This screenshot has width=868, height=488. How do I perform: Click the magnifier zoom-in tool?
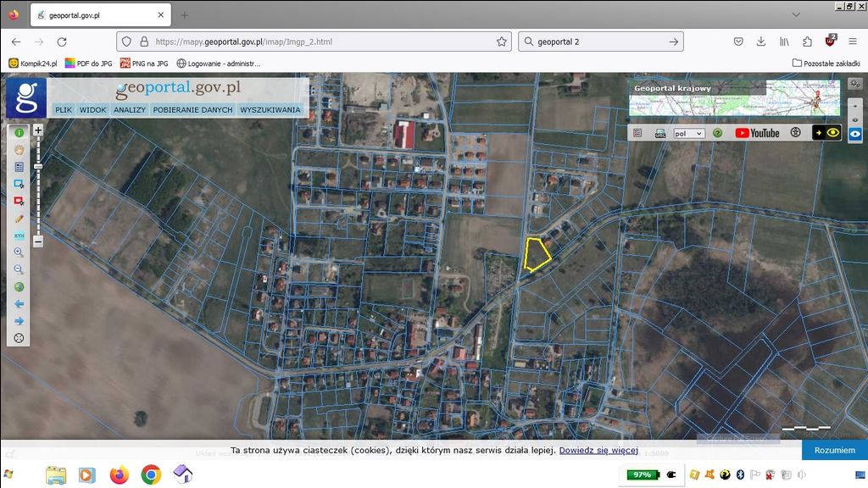pyautogui.click(x=19, y=252)
